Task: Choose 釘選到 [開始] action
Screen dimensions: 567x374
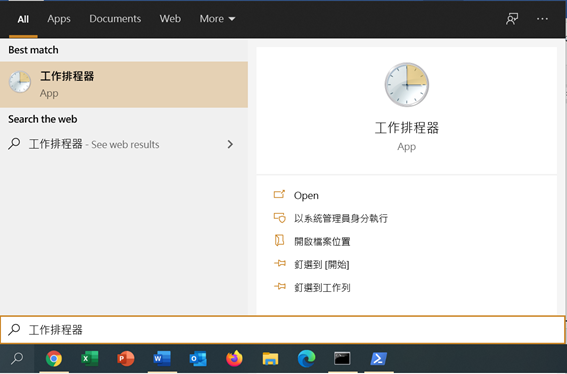Action: pos(321,265)
